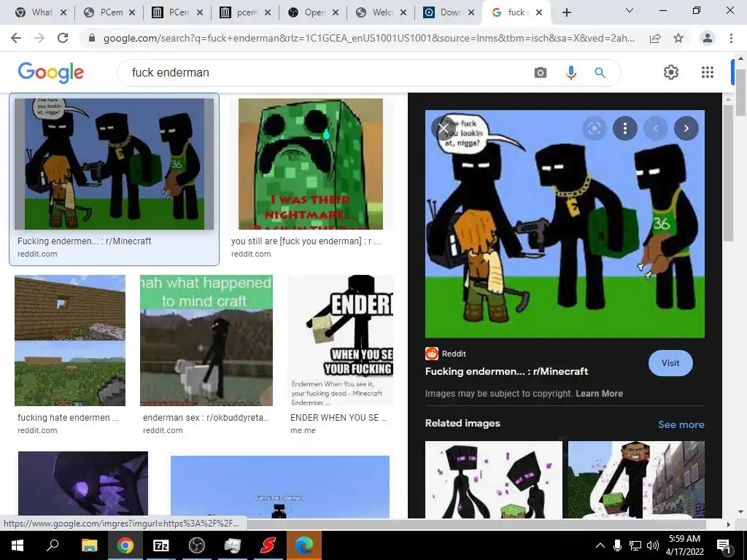Image resolution: width=747 pixels, height=560 pixels.
Task: Open 7-Zip from taskbar
Action: coord(160,545)
